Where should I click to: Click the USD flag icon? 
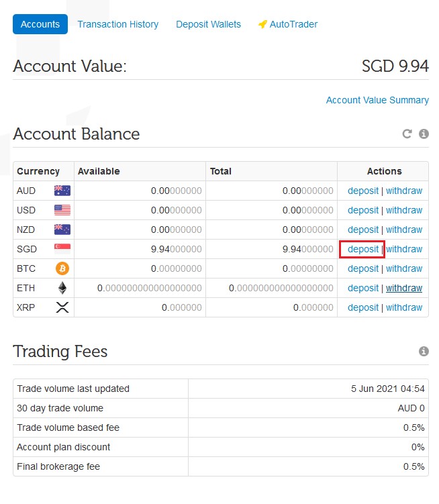(x=62, y=210)
